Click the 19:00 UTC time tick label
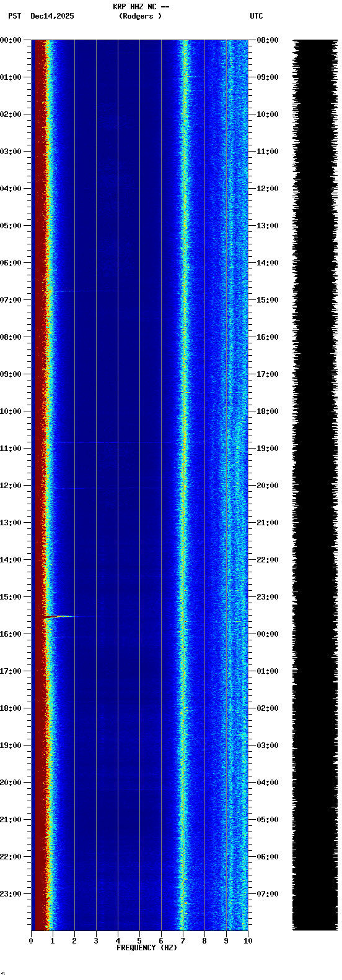 click(268, 449)
